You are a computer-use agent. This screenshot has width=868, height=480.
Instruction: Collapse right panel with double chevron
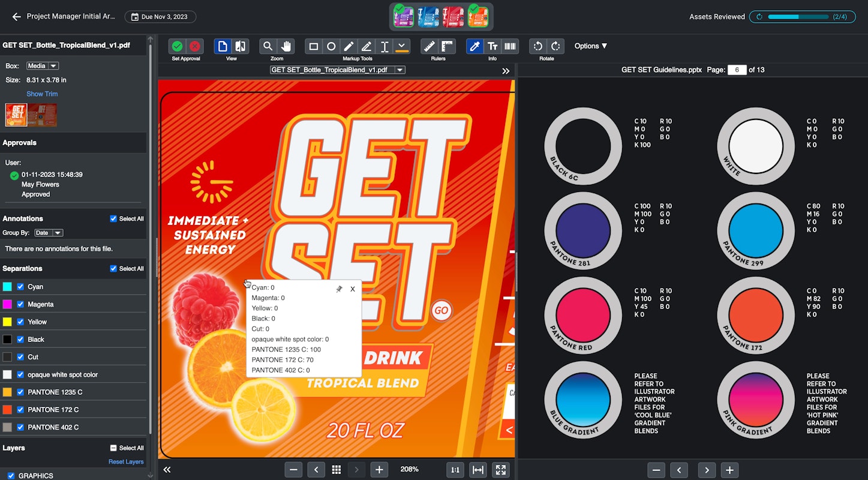(506, 71)
